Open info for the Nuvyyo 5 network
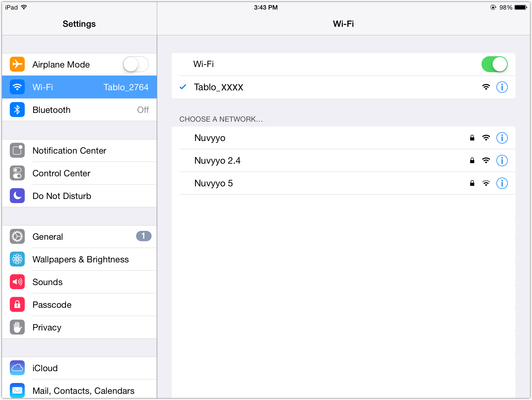Image resolution: width=532 pixels, height=400 pixels. point(502,183)
